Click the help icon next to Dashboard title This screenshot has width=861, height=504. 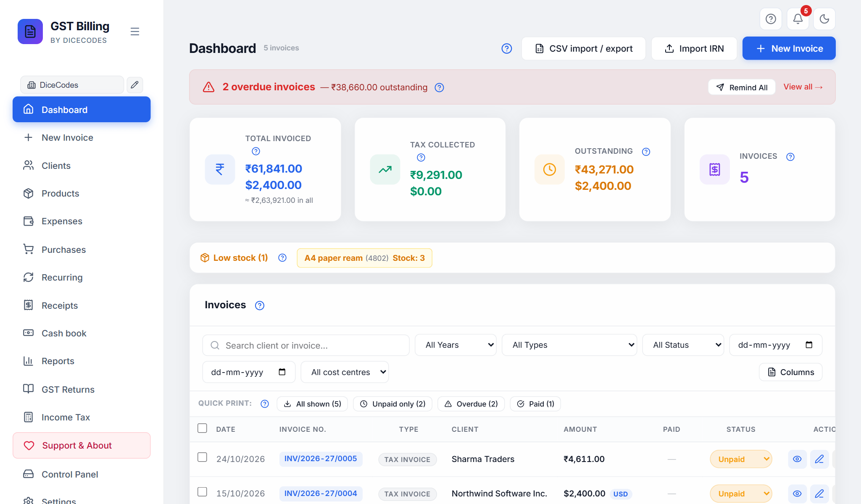pyautogui.click(x=507, y=49)
